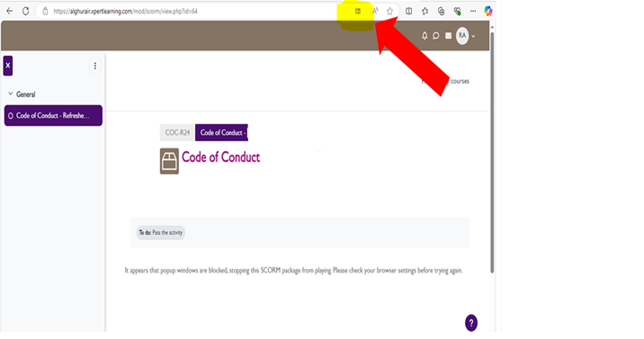View site information via the lock icon
This screenshot has width=644, height=339.
tap(45, 11)
